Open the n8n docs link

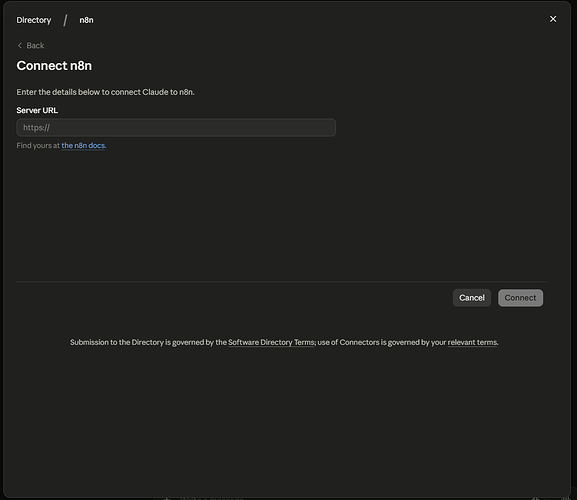coord(83,145)
